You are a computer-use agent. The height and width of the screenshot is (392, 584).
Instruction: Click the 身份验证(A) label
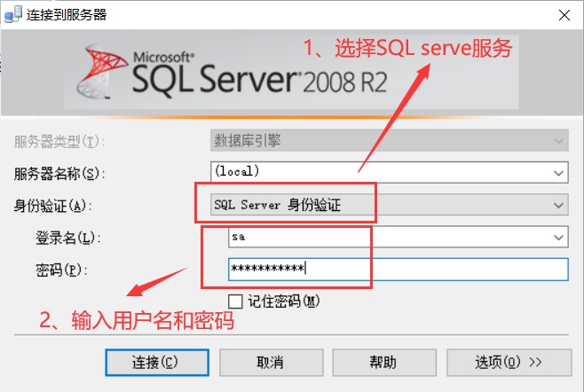(52, 206)
